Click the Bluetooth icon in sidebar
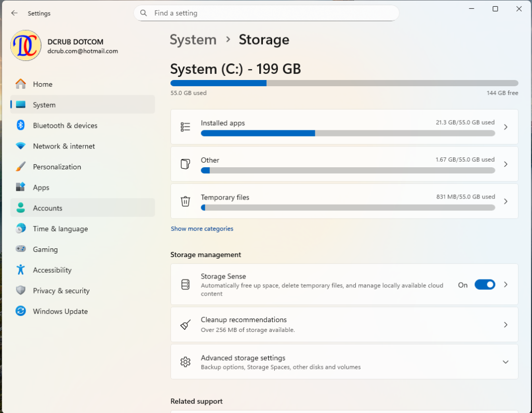Image resolution: width=532 pixels, height=413 pixels. pos(21,125)
